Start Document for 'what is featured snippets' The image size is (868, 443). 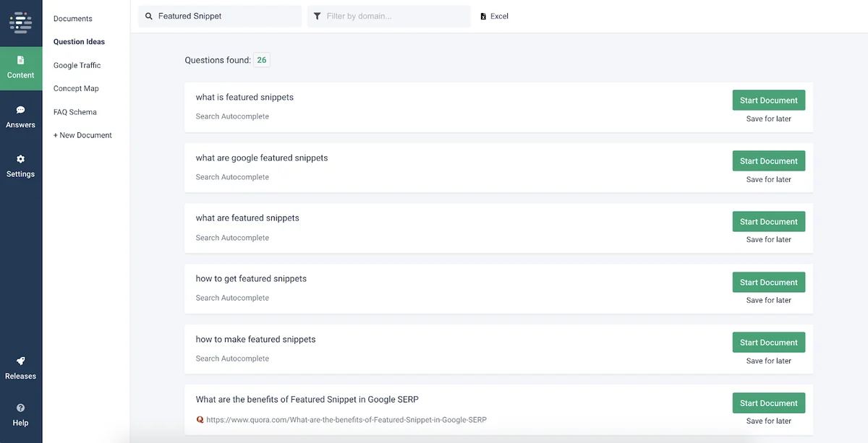coord(769,100)
